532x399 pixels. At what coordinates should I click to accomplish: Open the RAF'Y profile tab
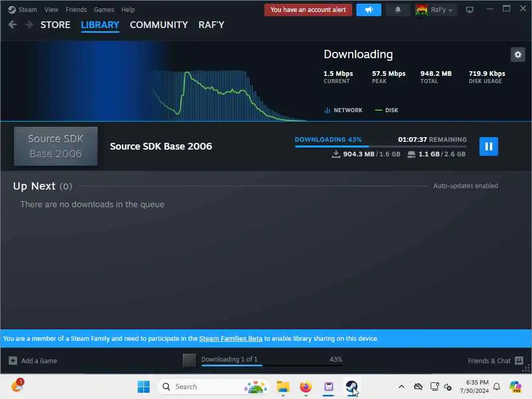(211, 25)
